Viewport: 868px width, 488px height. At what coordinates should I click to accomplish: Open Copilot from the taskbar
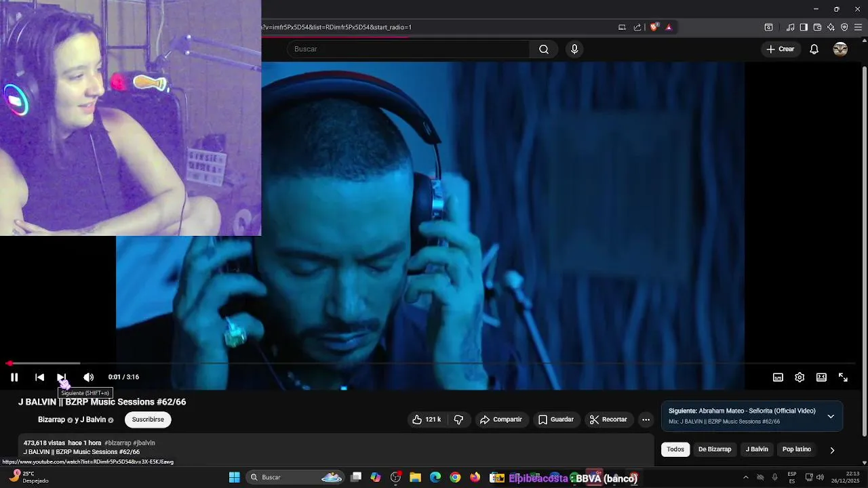(376, 477)
